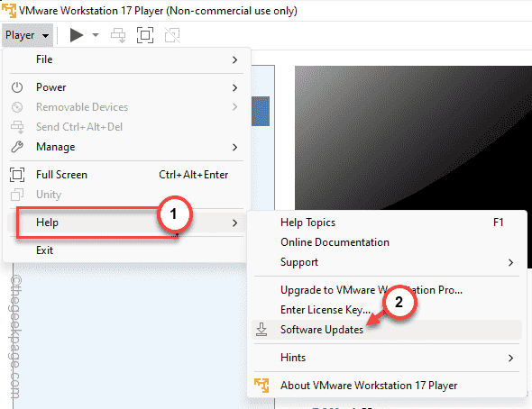Click the F1 shortcut label
Viewport: 532px width, 409px height.
tap(498, 223)
